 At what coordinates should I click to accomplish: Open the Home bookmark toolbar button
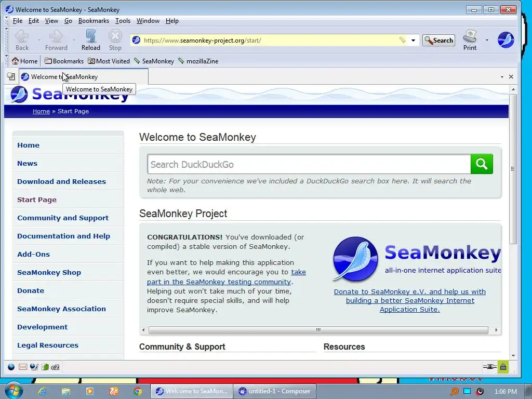coord(24,61)
